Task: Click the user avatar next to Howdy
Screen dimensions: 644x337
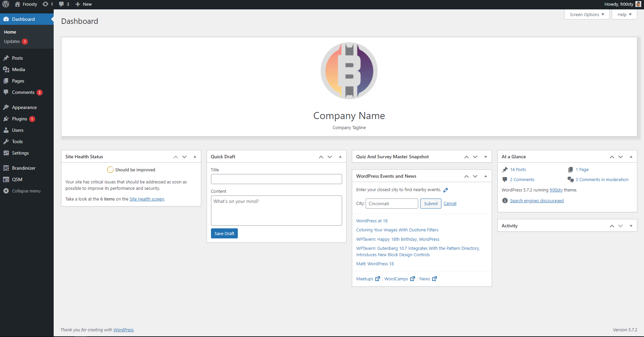Action: pos(638,4)
